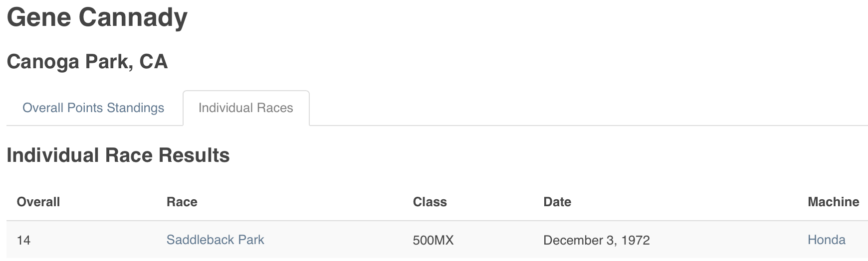The width and height of the screenshot is (868, 261).
Task: Click the CA state abbreviation in subheading
Action: click(154, 62)
